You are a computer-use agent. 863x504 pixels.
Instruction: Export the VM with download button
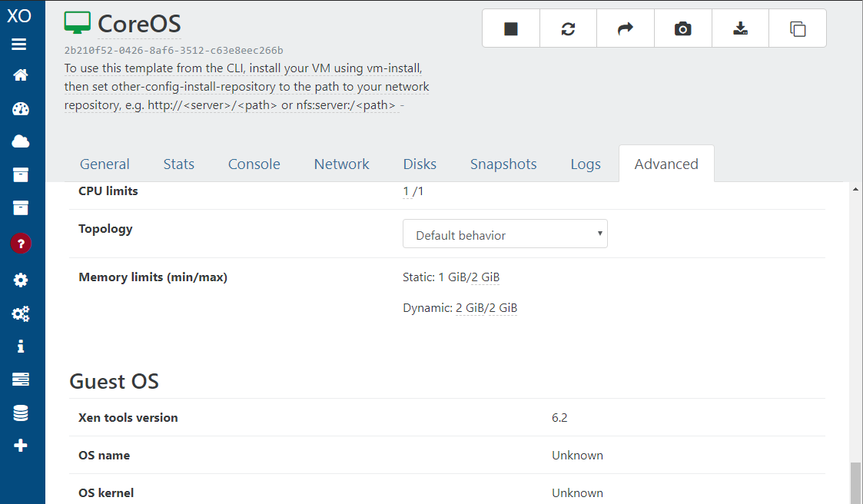tap(740, 28)
